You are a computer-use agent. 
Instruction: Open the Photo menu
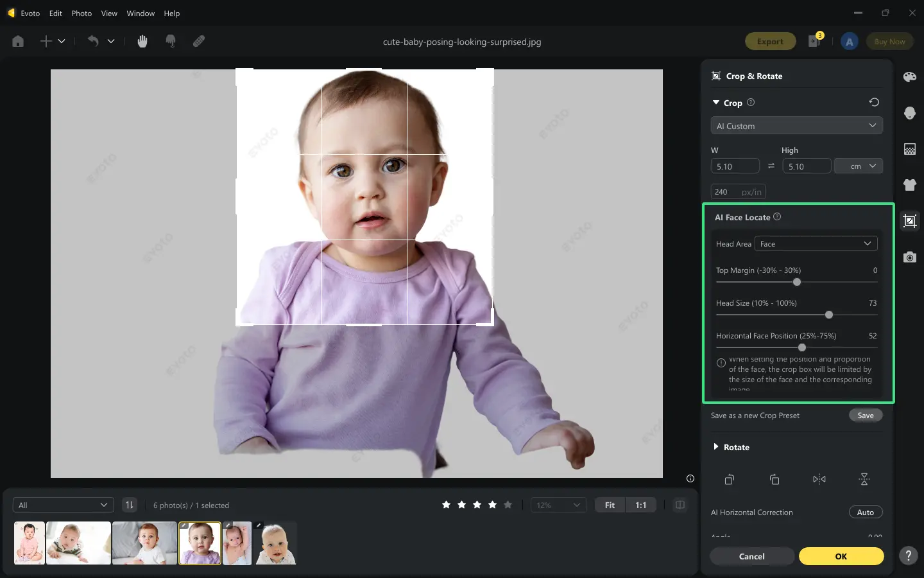(x=81, y=13)
